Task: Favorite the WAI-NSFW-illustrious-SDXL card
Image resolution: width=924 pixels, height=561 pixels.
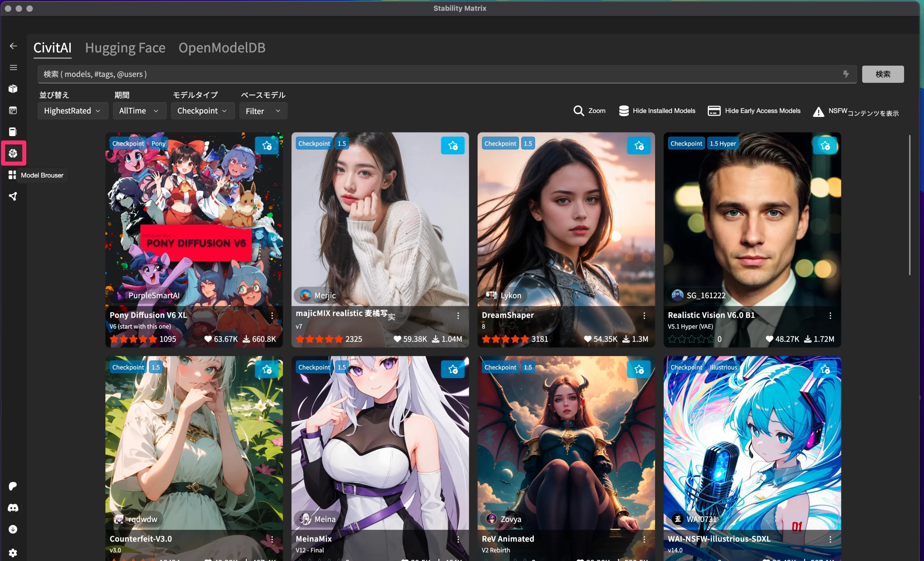Action: (x=825, y=369)
